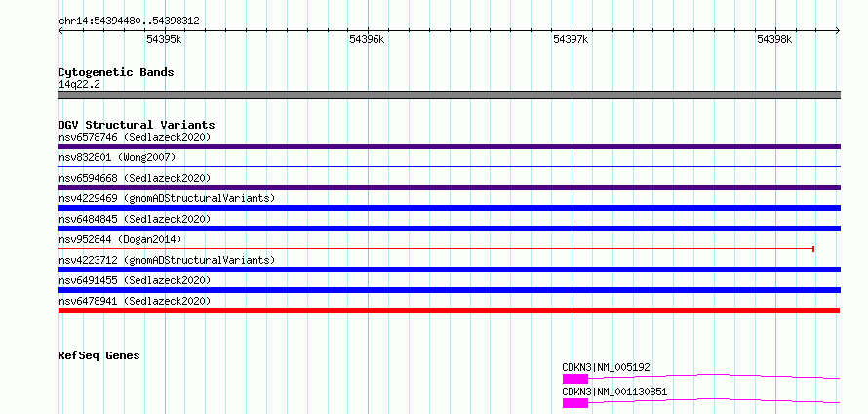Open variant label nsv6594668 (Sedlazeck2020)

point(135,178)
